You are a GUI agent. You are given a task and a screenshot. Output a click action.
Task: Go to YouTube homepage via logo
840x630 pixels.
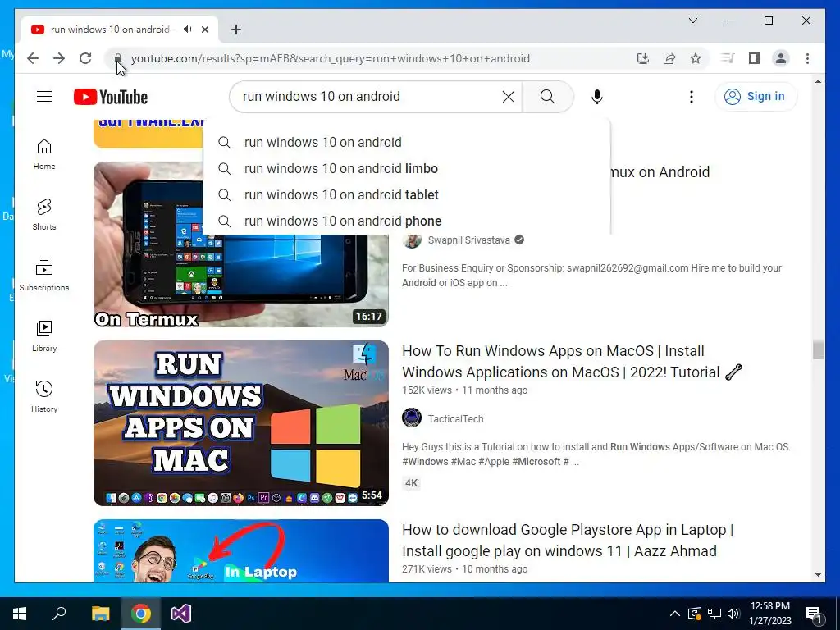[111, 97]
